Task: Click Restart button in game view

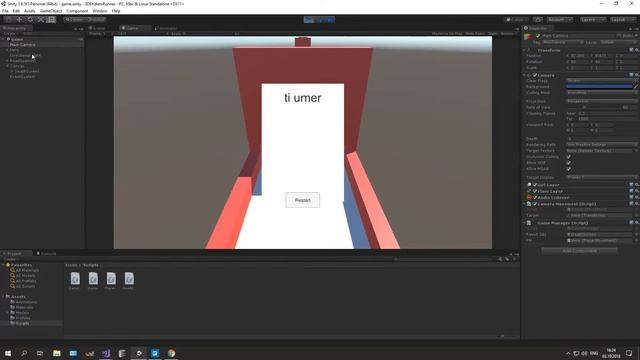Action: (x=302, y=200)
